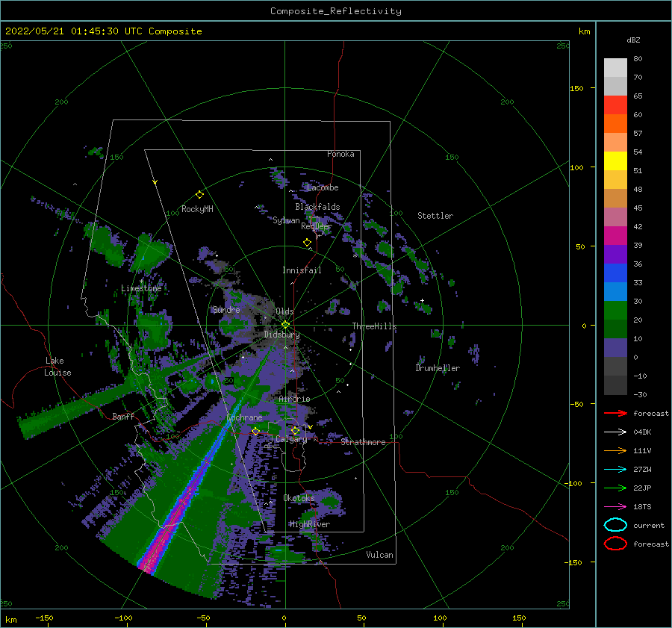Click the white 04DK arrow icon
The height and width of the screenshot is (628, 672).
point(615,432)
